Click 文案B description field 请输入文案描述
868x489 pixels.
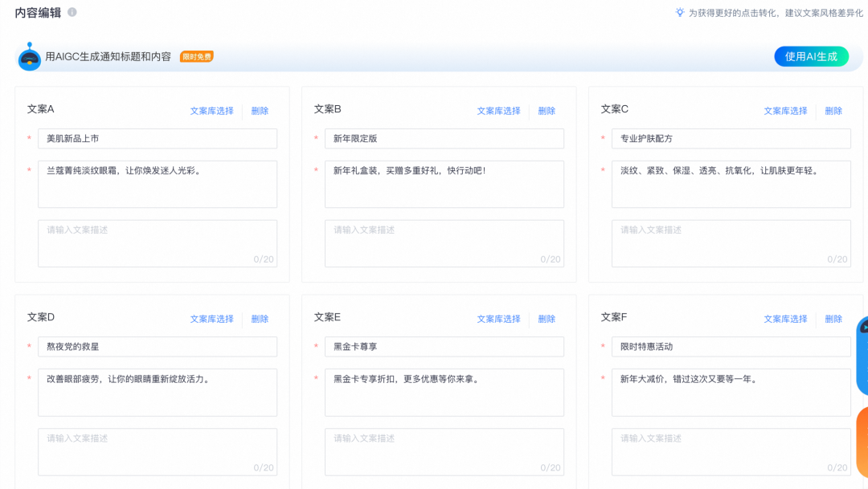coord(444,243)
